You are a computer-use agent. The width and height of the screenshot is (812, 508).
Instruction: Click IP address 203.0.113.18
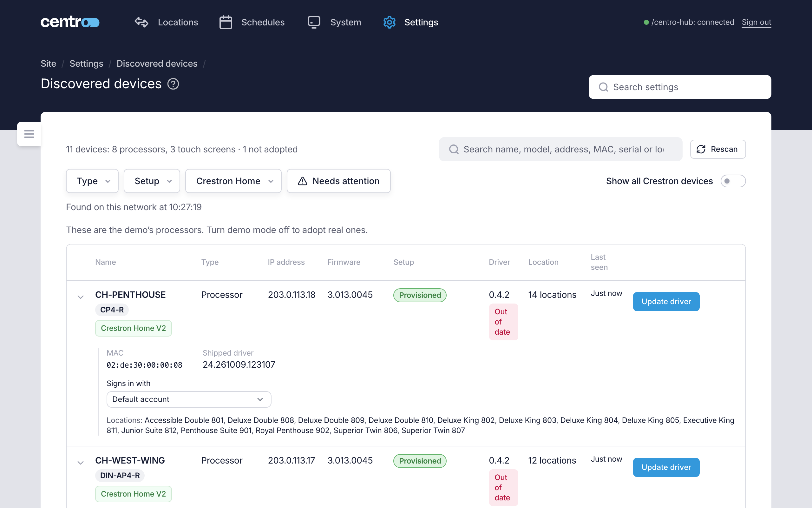pos(291,295)
